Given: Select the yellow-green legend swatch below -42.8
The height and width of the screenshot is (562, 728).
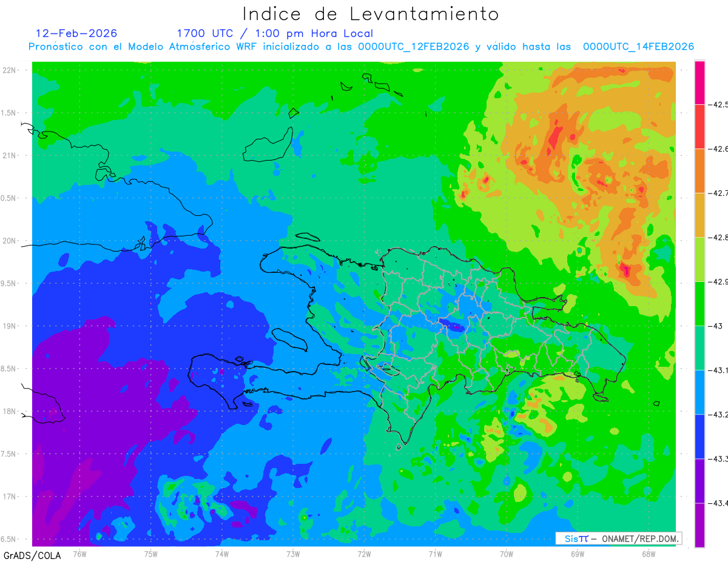Looking at the screenshot, I should coord(699,259).
